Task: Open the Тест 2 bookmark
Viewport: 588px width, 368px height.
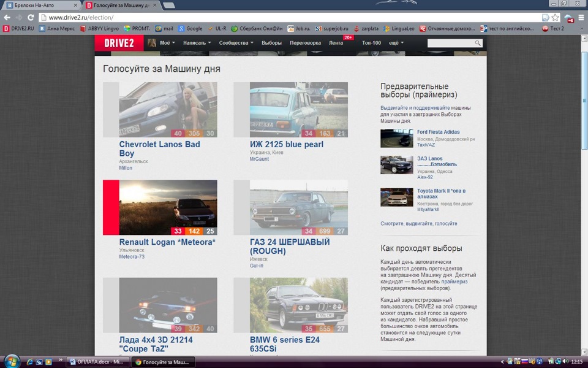Action: (552, 29)
